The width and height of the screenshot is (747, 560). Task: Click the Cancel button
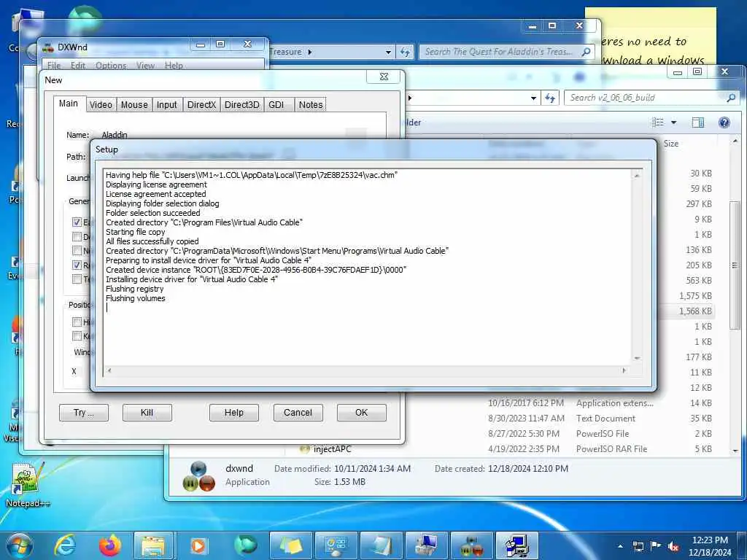298,413
